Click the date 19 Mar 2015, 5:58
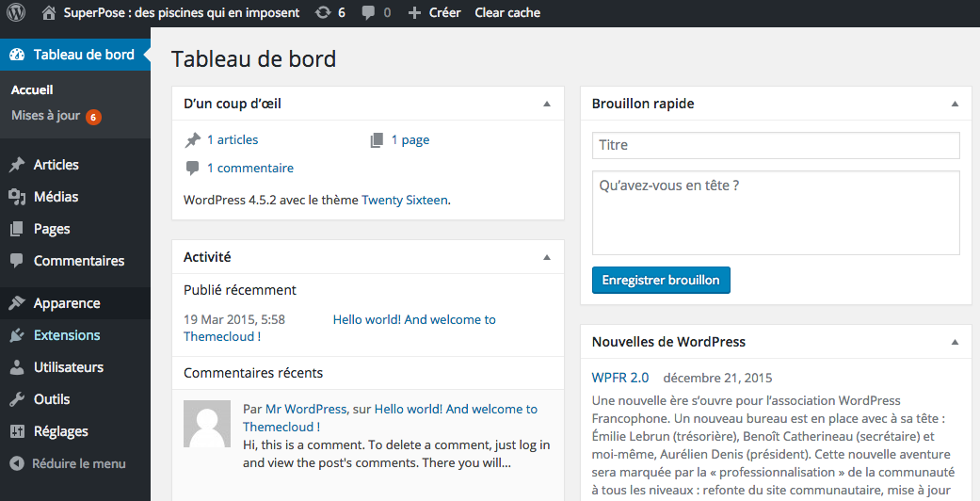This screenshot has width=980, height=501. point(234,319)
